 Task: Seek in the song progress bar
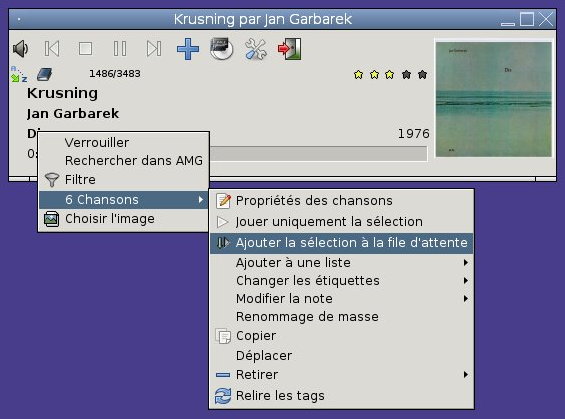click(319, 153)
